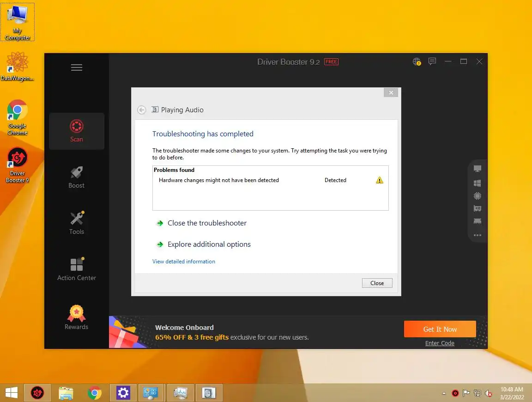Open the Windows Start button
The image size is (532, 402).
(x=12, y=393)
